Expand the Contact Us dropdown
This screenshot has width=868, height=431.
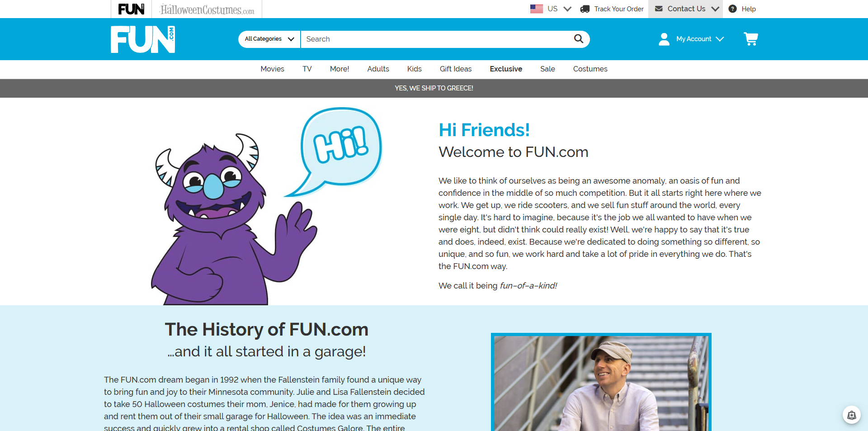686,9
